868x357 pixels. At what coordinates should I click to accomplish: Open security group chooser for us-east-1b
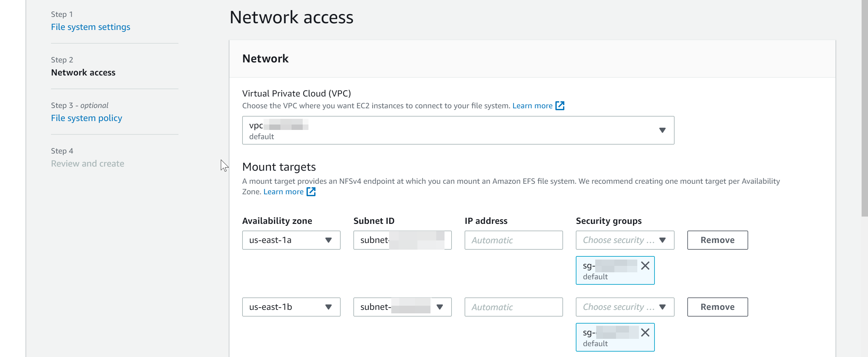click(x=624, y=307)
